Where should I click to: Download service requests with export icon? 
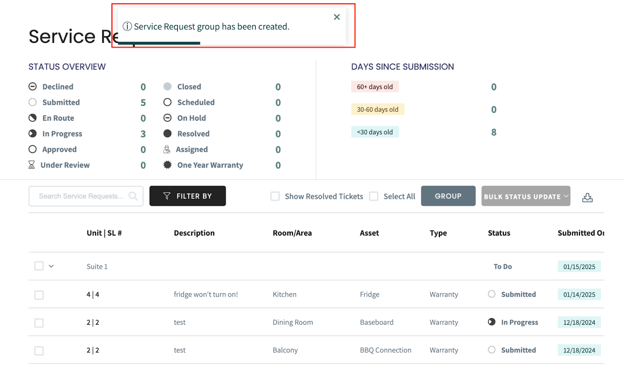coord(587,197)
